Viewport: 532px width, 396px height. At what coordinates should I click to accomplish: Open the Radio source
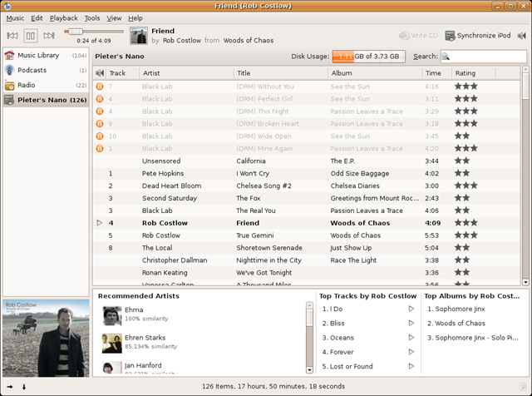pos(27,85)
